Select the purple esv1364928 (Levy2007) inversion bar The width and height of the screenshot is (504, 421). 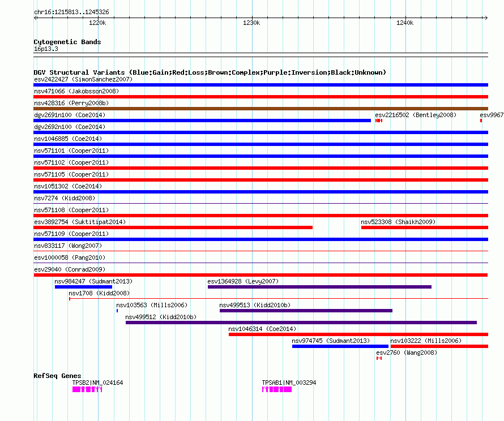(319, 287)
